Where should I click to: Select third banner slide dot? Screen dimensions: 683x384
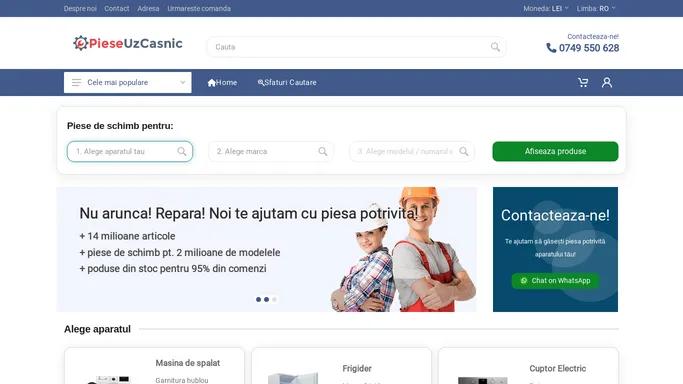(x=274, y=300)
